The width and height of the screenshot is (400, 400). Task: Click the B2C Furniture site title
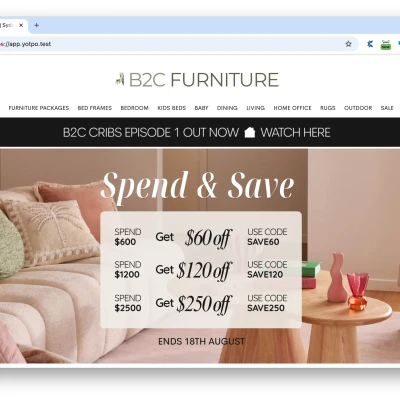tap(204, 80)
